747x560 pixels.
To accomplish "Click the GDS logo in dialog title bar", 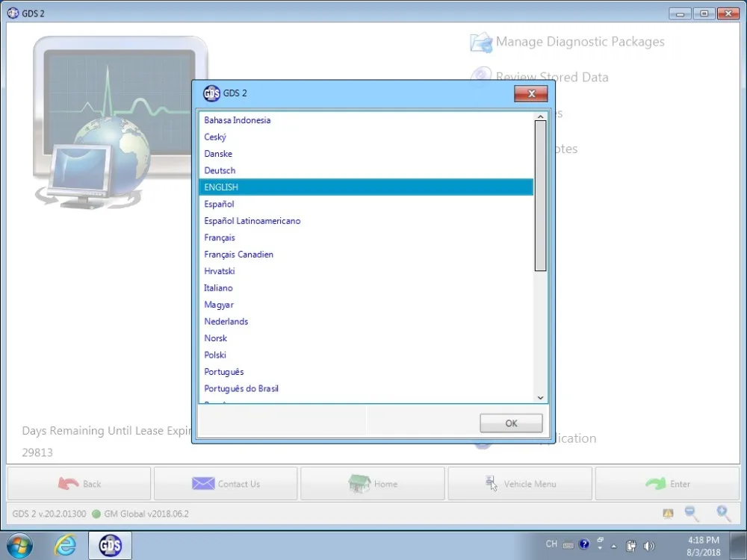I will 211,93.
